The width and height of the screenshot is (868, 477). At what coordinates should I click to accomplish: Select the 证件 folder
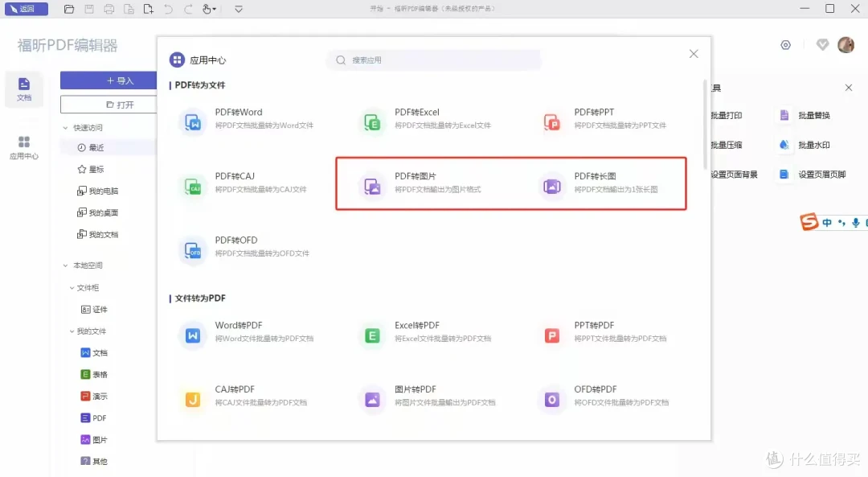click(94, 309)
